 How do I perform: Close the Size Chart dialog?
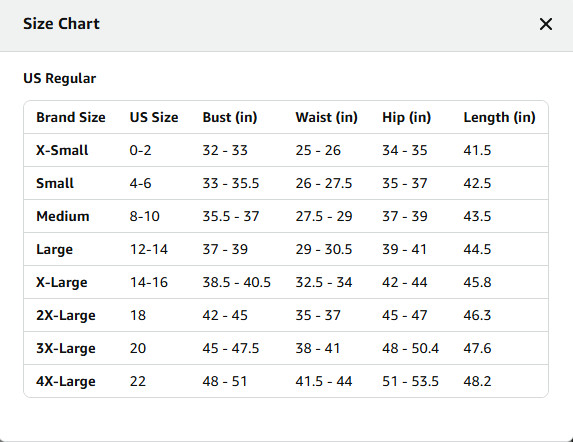pos(546,24)
